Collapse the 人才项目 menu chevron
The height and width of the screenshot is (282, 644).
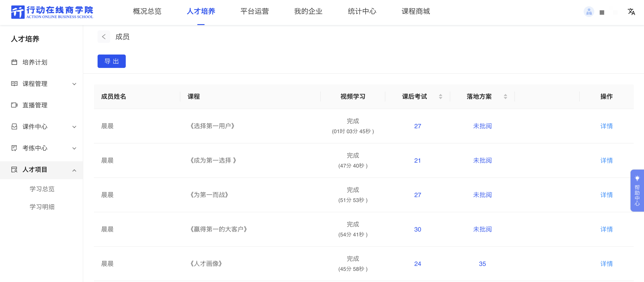[74, 170]
